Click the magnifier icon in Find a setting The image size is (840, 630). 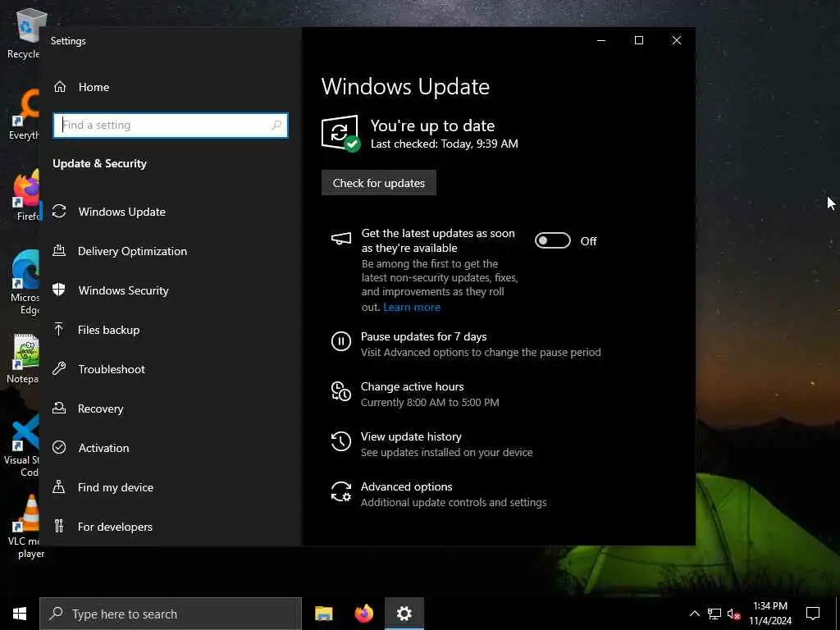coord(276,125)
